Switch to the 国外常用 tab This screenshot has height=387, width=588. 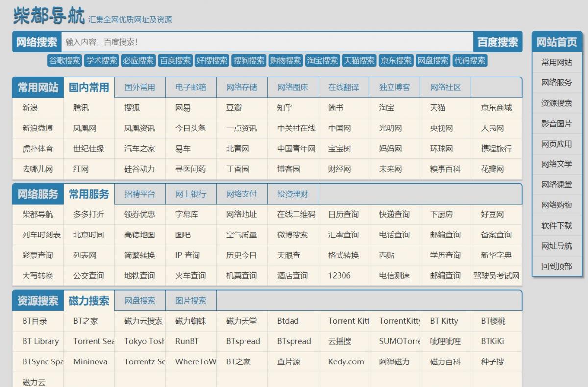point(140,88)
